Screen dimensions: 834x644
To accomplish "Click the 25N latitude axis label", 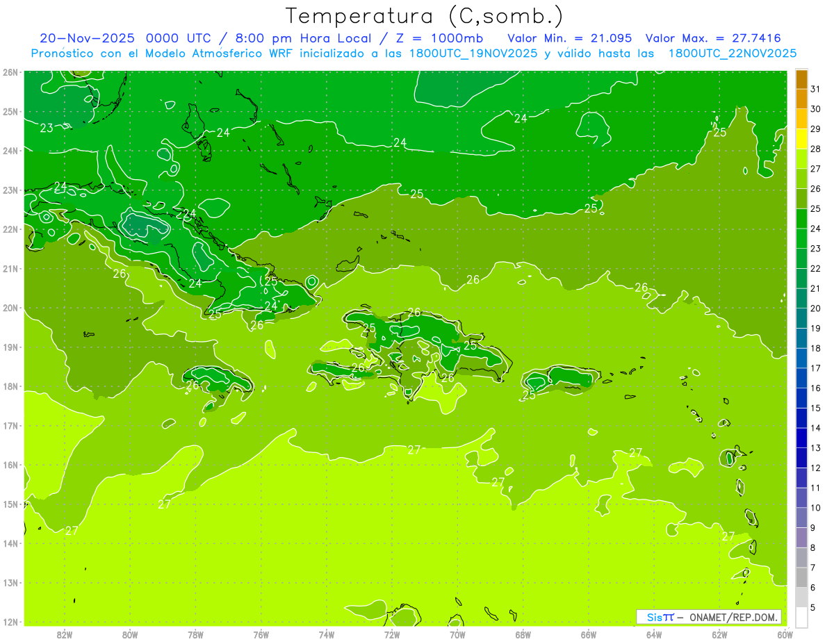I will 10,111.
